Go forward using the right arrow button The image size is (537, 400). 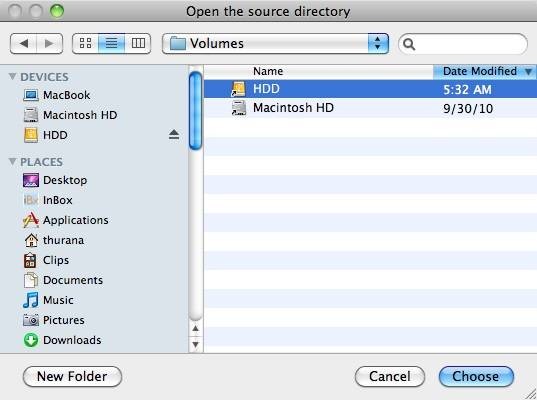coord(50,43)
